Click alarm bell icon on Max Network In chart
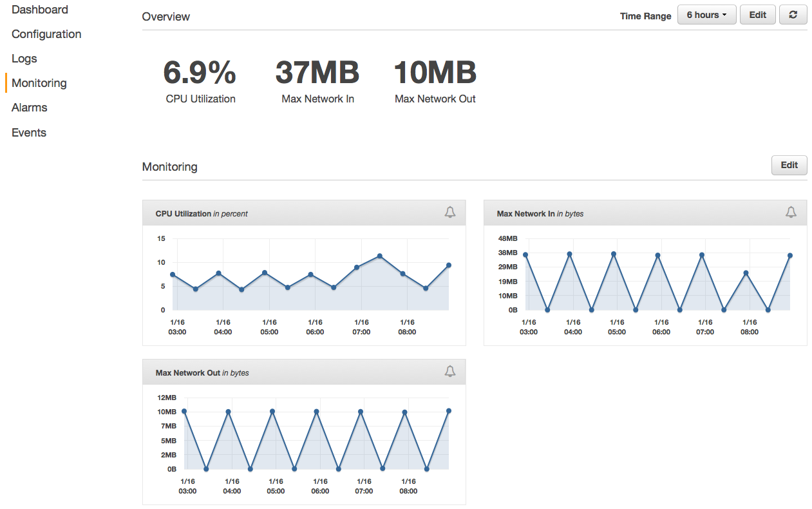The height and width of the screenshot is (509, 812). pyautogui.click(x=791, y=213)
